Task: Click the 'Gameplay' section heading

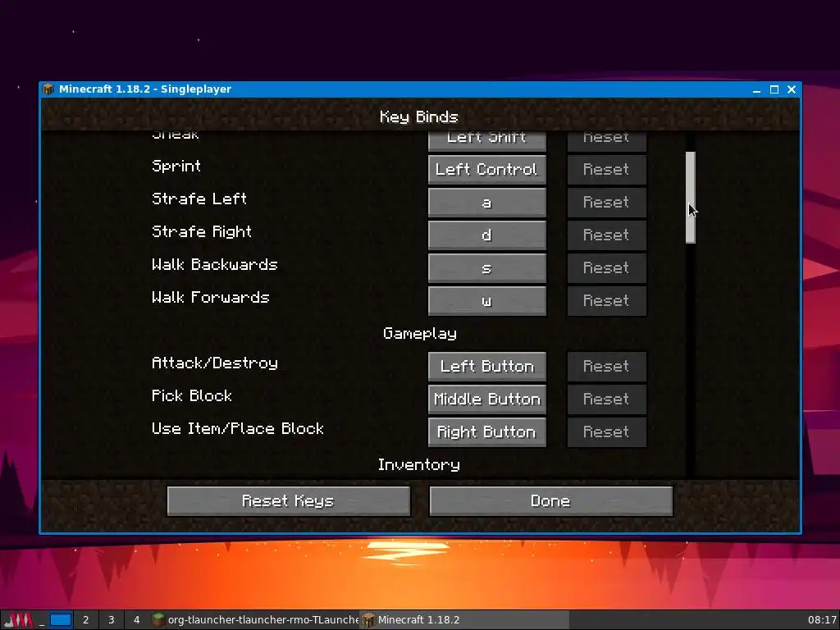Action: click(420, 334)
